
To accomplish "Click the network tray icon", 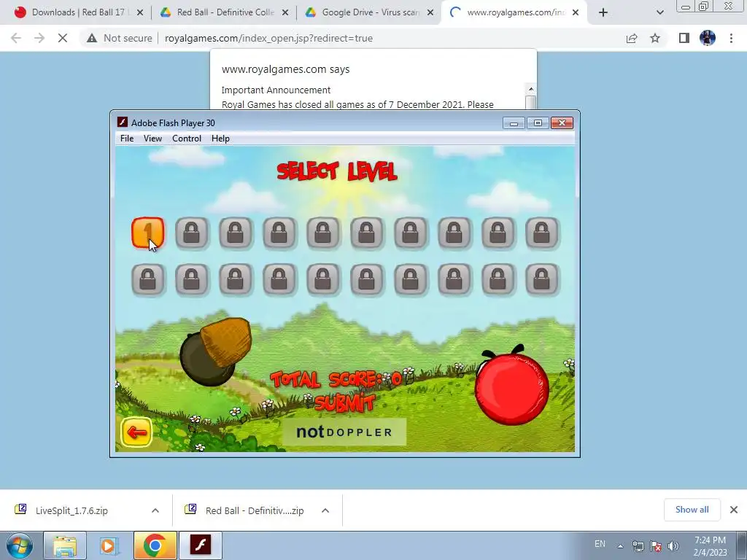I will tap(638, 546).
